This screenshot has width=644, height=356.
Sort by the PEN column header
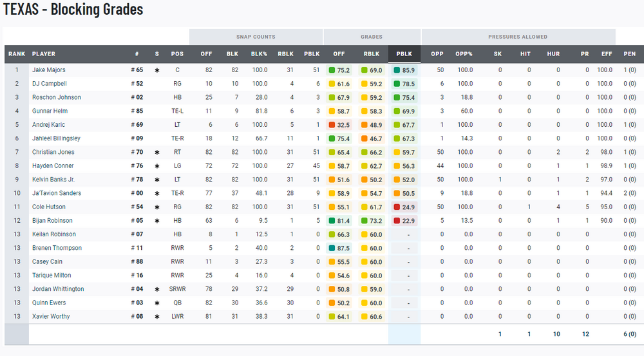point(629,54)
